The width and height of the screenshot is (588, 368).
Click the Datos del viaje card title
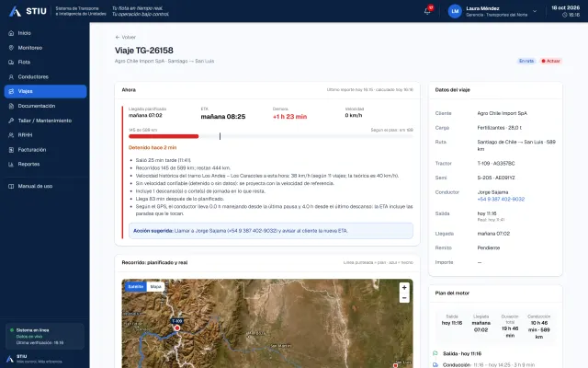[452, 90]
